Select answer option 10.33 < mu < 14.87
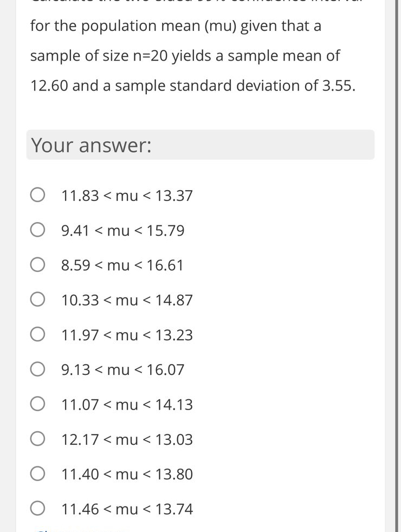The image size is (401, 532). coord(127,300)
